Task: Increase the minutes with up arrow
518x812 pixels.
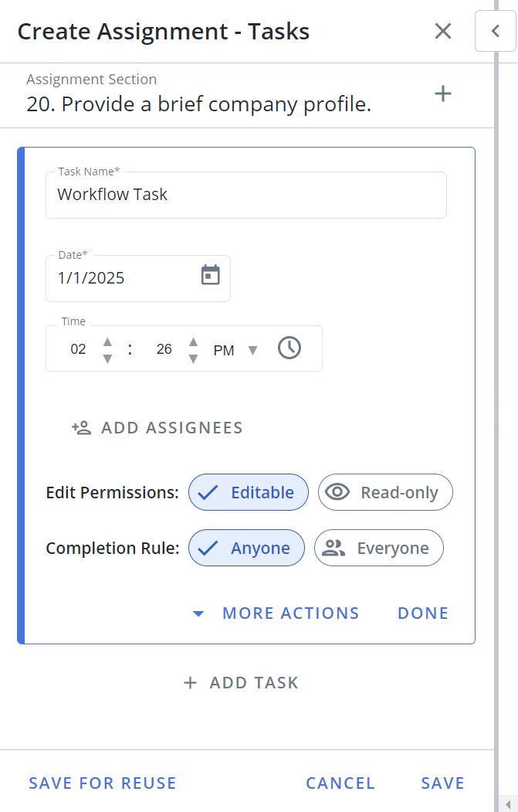Action: click(x=194, y=341)
